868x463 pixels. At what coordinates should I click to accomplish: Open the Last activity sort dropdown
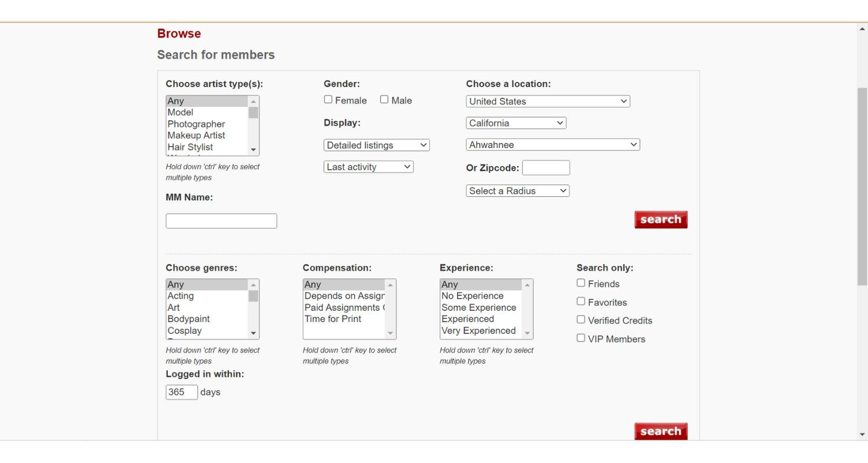click(x=369, y=167)
